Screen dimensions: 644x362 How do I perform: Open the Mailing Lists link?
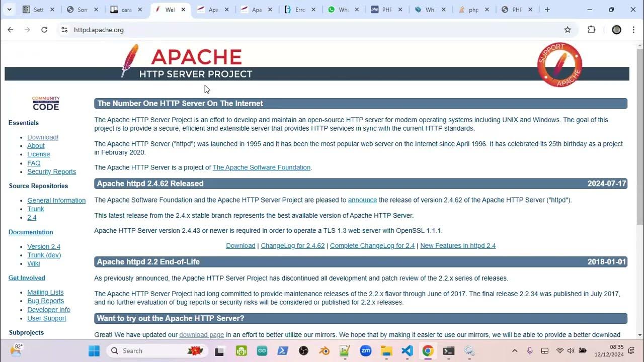coord(45,292)
